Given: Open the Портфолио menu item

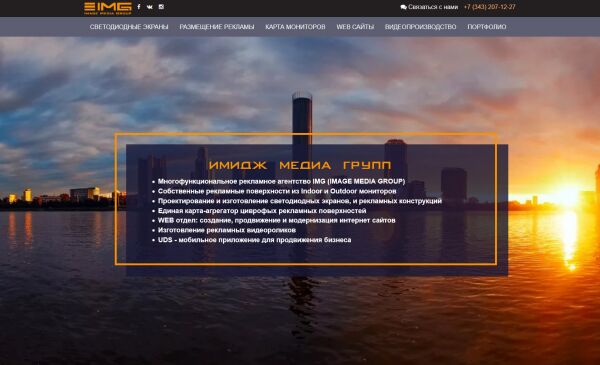Looking at the screenshot, I should tap(487, 27).
